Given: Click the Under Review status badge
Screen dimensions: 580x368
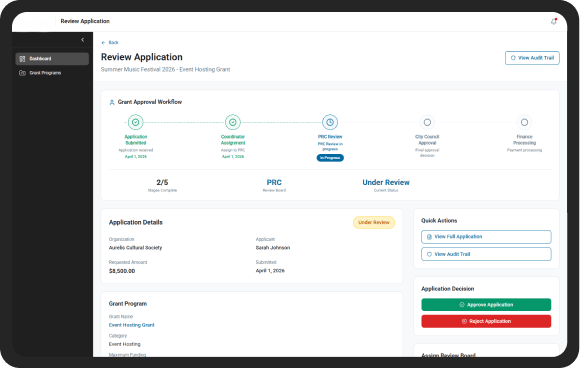Looking at the screenshot, I should [374, 222].
